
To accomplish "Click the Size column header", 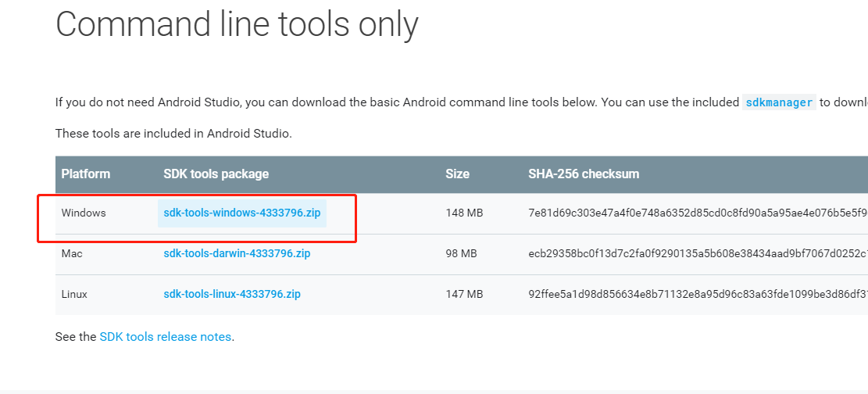I will point(457,174).
